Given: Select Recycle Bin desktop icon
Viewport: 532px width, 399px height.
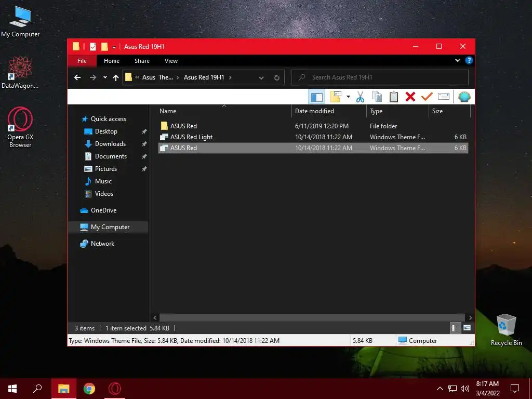Looking at the screenshot, I should [x=506, y=330].
